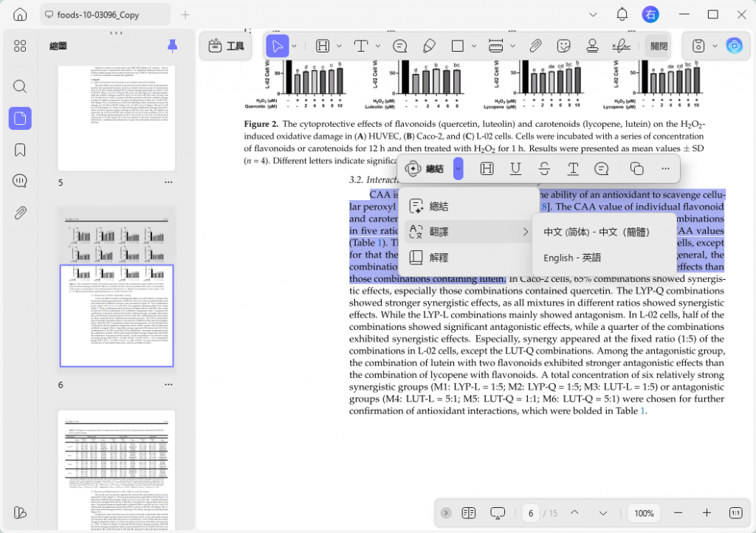
Task: Open the reading mode book icon
Action: tap(469, 513)
